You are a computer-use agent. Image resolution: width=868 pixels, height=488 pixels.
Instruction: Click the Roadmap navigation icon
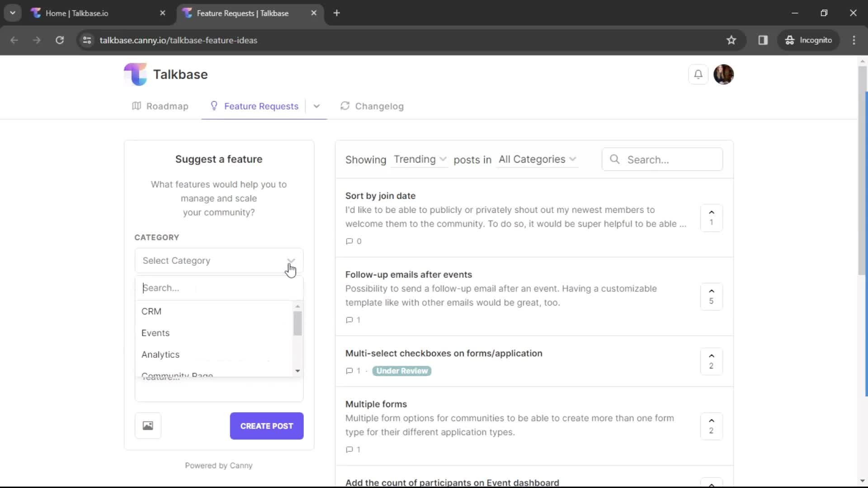point(137,106)
